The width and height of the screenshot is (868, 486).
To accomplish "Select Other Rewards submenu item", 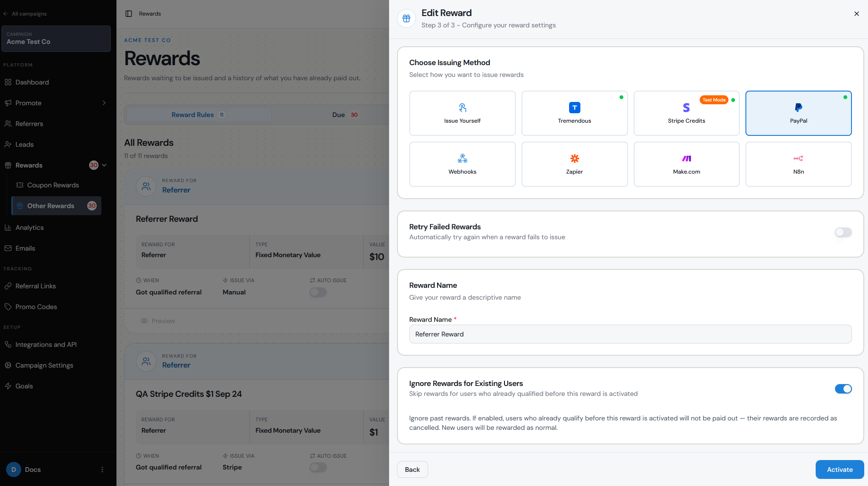I will [x=56, y=206].
